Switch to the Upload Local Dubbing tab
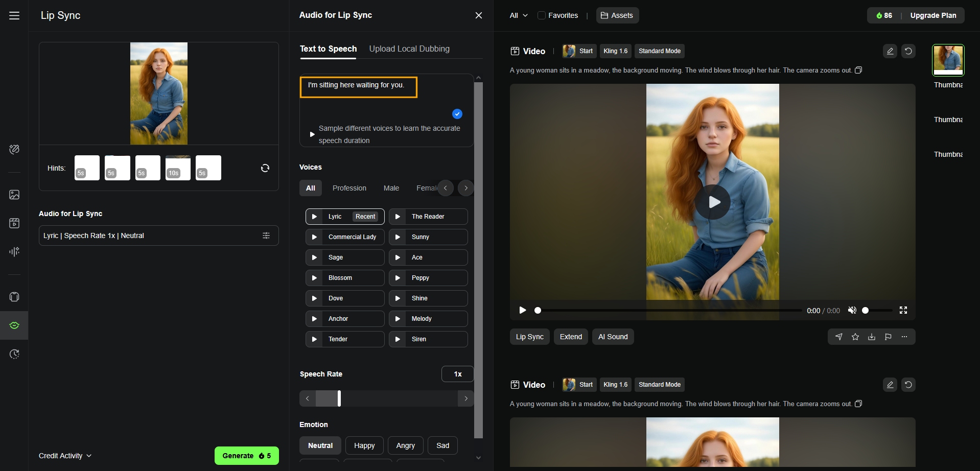 click(x=409, y=49)
